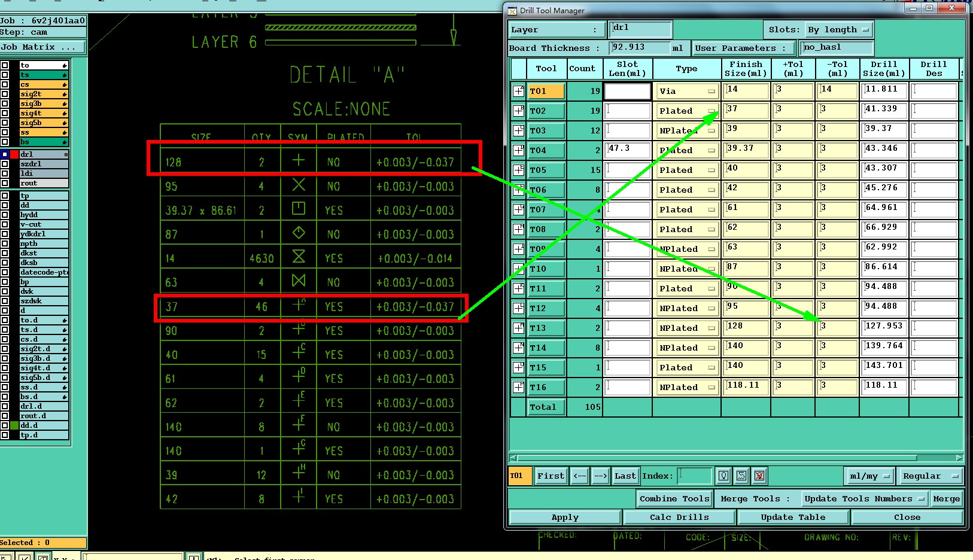The image size is (973, 560).
Task: Click the plus icon for tool T10
Action: [518, 269]
